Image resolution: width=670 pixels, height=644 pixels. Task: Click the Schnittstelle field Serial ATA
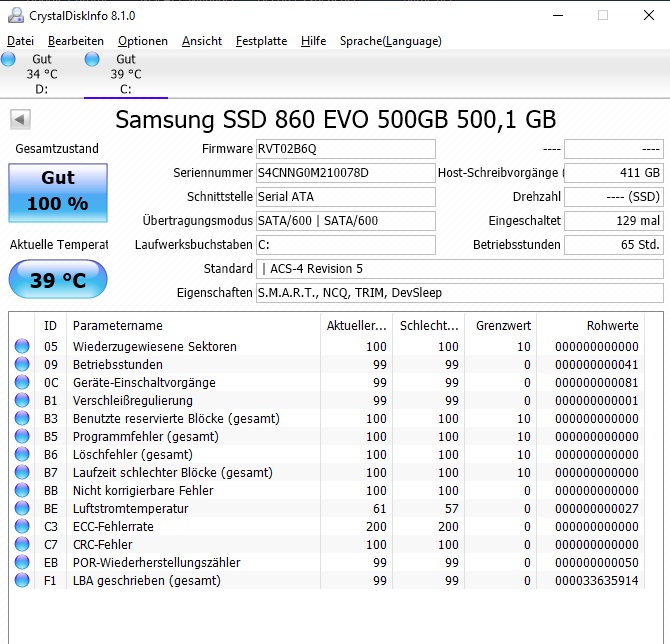point(346,197)
